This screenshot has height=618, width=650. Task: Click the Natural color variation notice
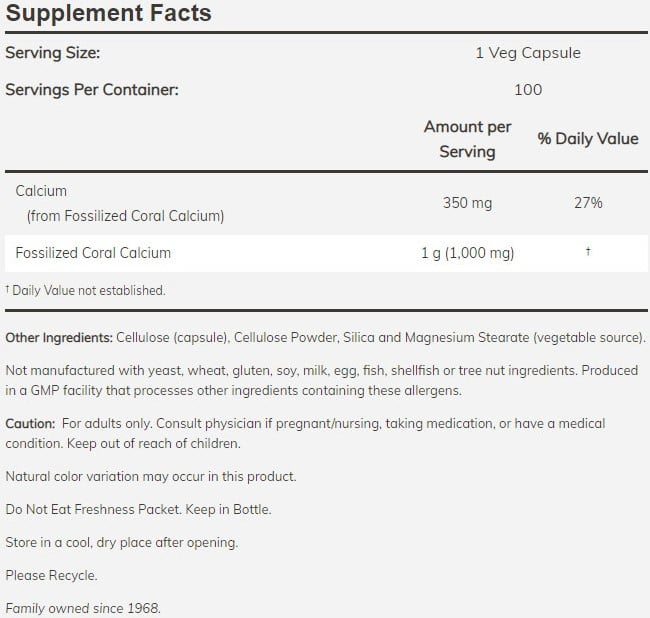pyautogui.click(x=151, y=477)
